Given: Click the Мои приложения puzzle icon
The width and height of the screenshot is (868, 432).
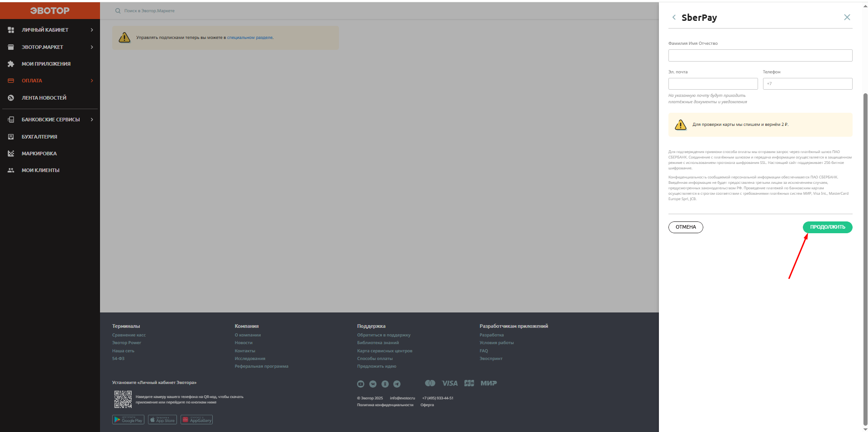Looking at the screenshot, I should (x=11, y=64).
